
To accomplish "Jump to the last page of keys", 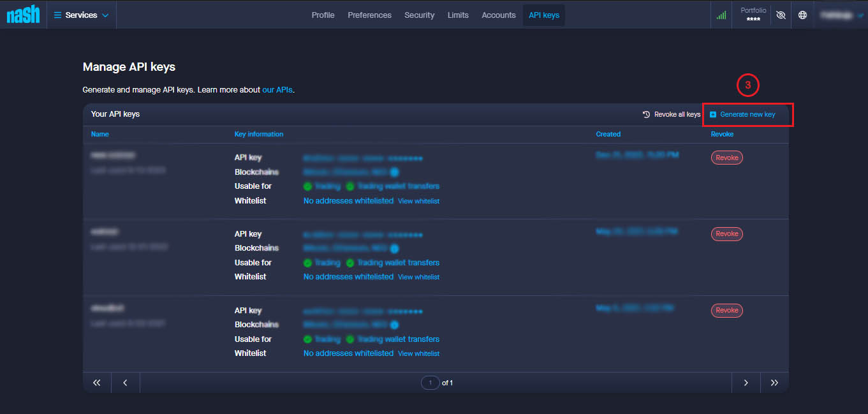I will (x=774, y=383).
